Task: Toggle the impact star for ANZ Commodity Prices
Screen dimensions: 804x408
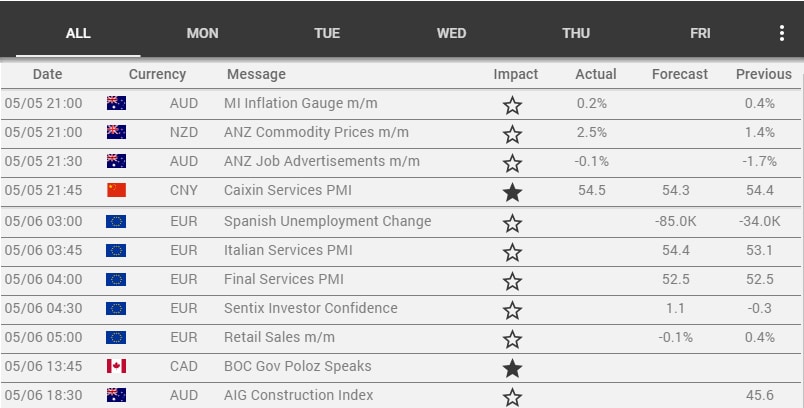Action: [x=512, y=133]
